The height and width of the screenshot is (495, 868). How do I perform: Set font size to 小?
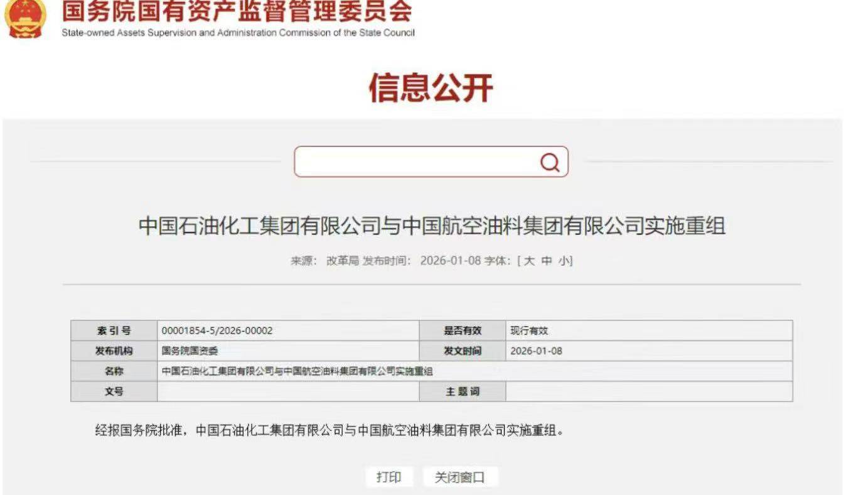click(x=564, y=261)
